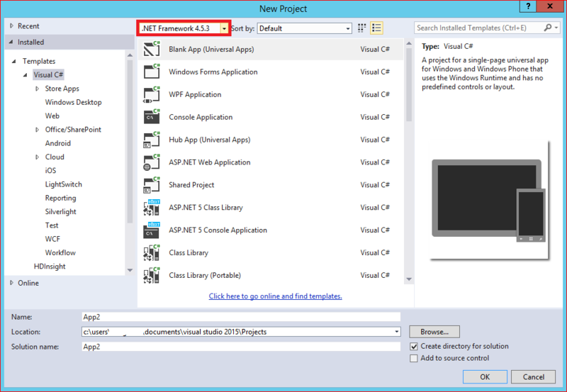Click the category tree scroll up arrow
The image size is (567, 392).
[130, 55]
